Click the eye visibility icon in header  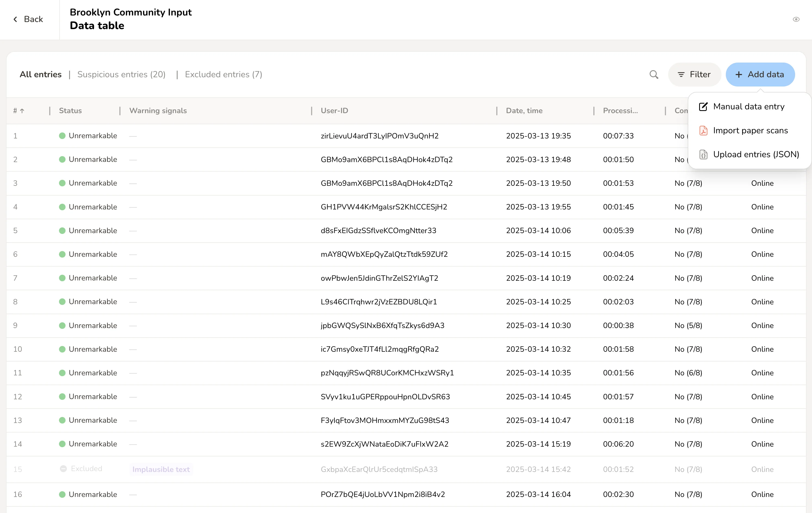[x=796, y=19]
